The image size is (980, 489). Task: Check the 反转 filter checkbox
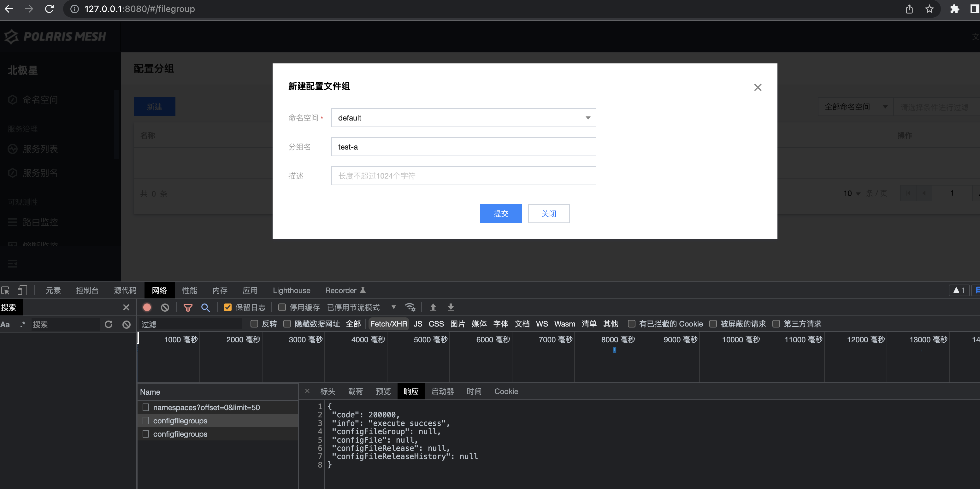[x=254, y=324]
